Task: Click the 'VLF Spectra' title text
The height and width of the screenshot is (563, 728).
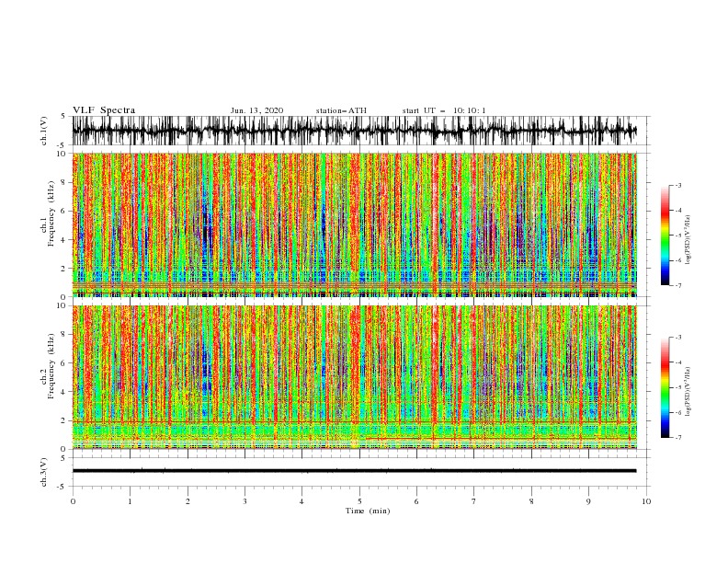Action: coord(104,110)
